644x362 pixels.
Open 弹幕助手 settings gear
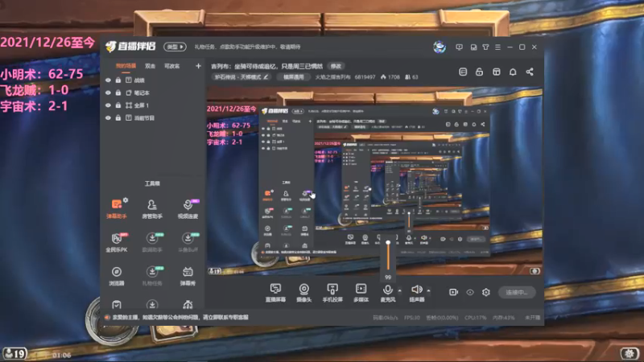pos(126,200)
